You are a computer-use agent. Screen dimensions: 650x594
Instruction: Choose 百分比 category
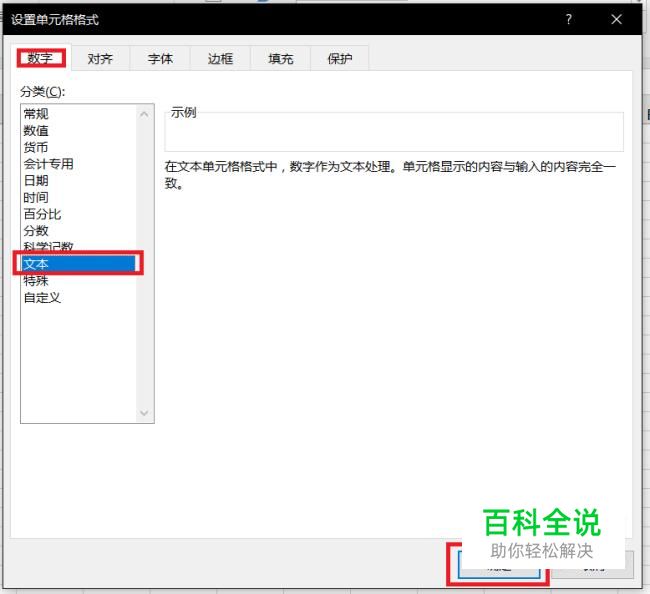(x=79, y=214)
